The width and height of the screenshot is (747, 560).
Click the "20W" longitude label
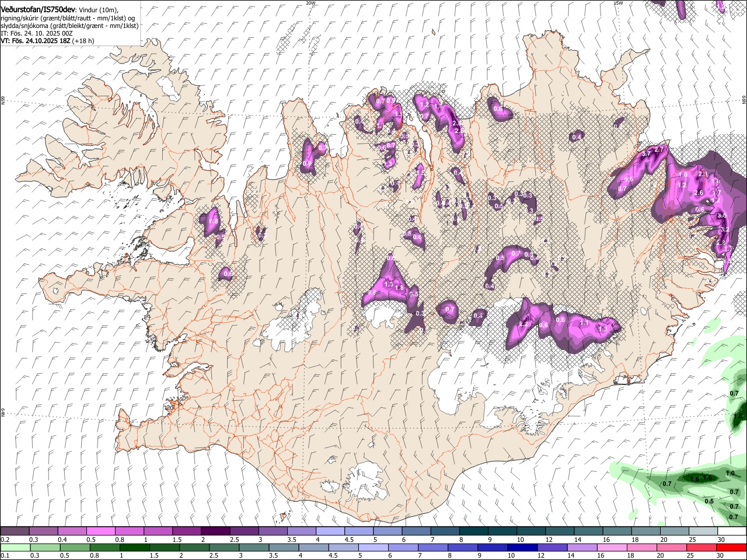coord(310,3)
